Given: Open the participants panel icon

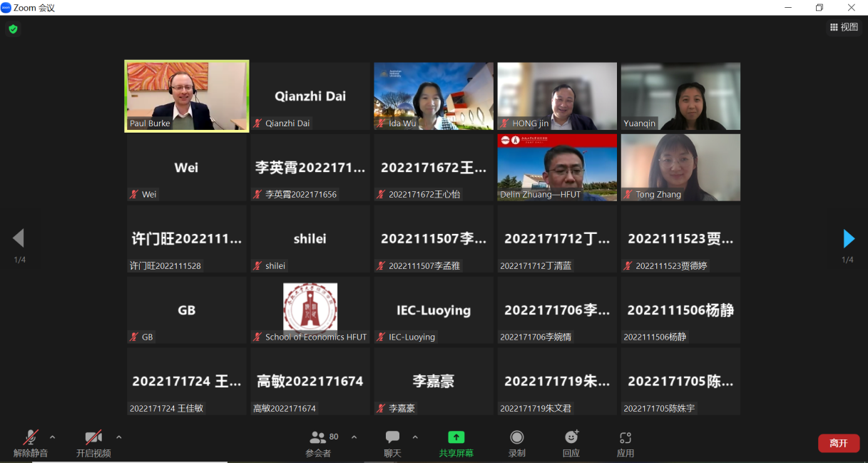Looking at the screenshot, I should pyautogui.click(x=318, y=437).
